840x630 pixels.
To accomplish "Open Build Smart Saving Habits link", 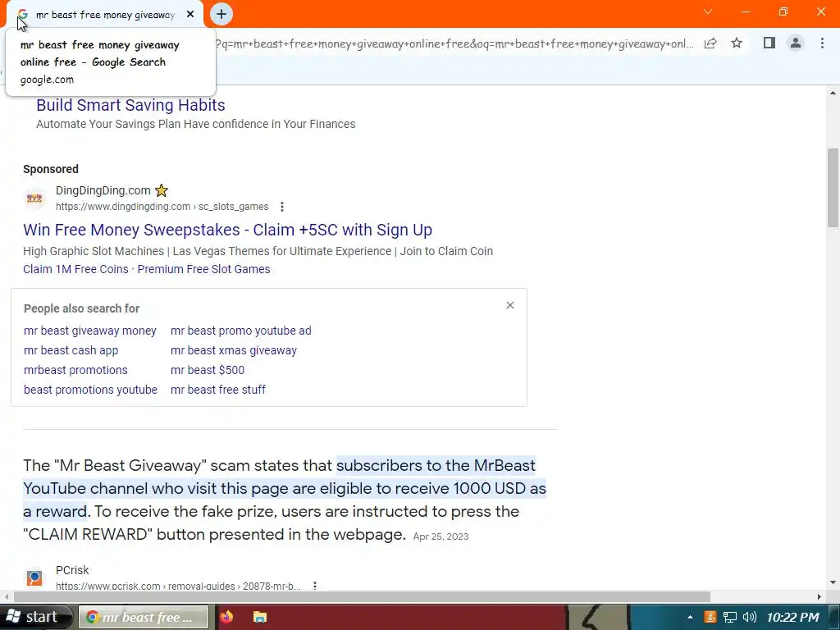I will (x=130, y=105).
